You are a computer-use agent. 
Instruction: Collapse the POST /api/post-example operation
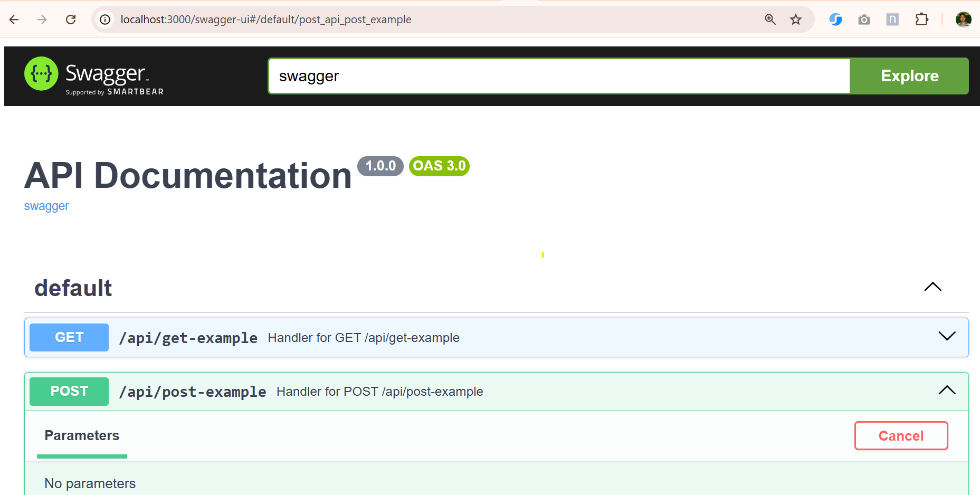pyautogui.click(x=947, y=391)
